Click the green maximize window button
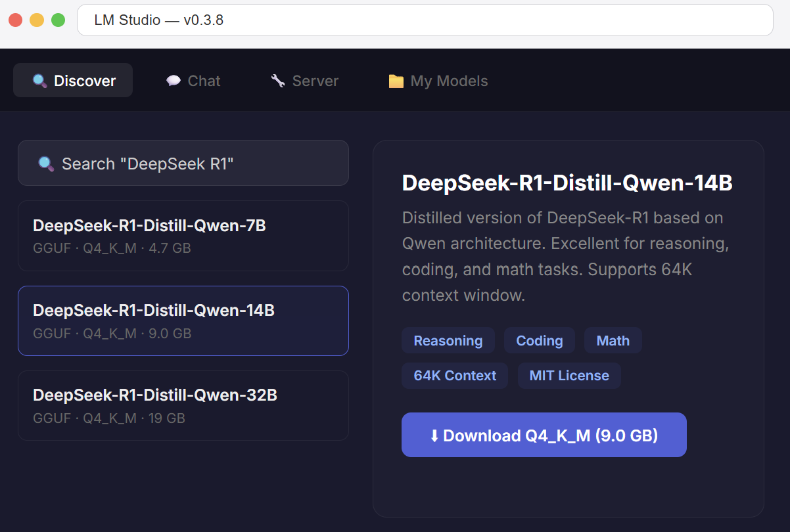 pos(58,20)
